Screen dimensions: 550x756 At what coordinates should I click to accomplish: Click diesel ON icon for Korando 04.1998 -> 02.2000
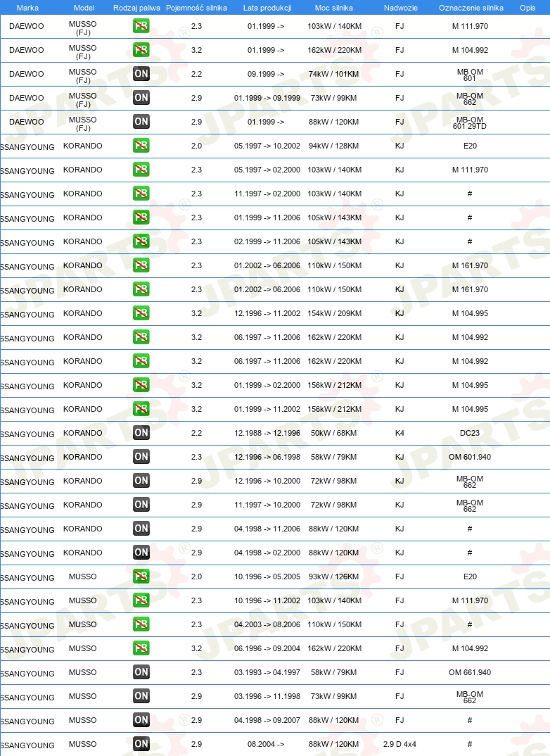141,552
